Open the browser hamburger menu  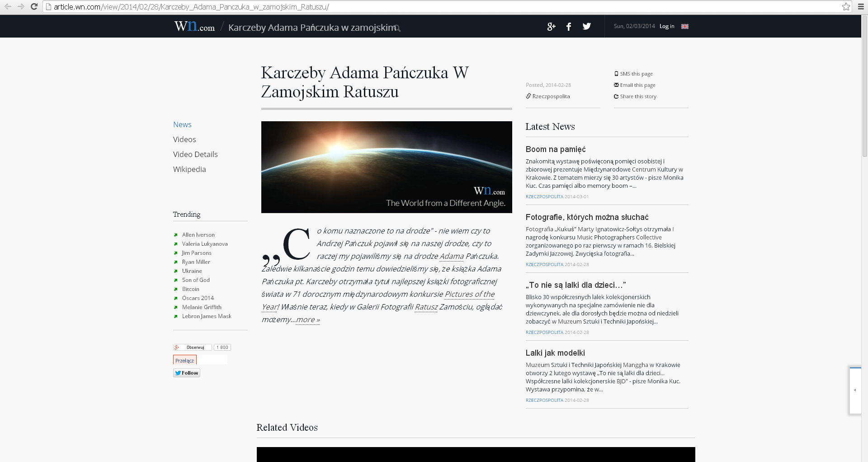861,6
